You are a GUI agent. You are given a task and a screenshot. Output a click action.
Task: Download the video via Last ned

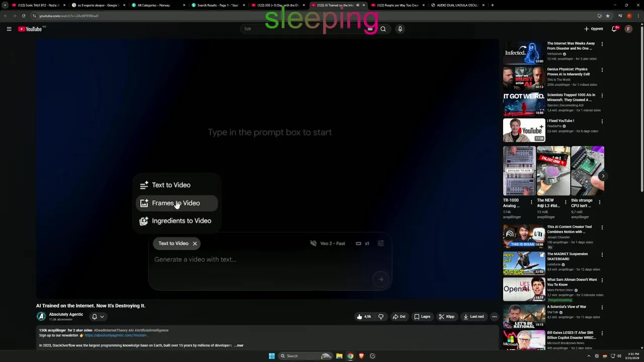click(x=473, y=317)
